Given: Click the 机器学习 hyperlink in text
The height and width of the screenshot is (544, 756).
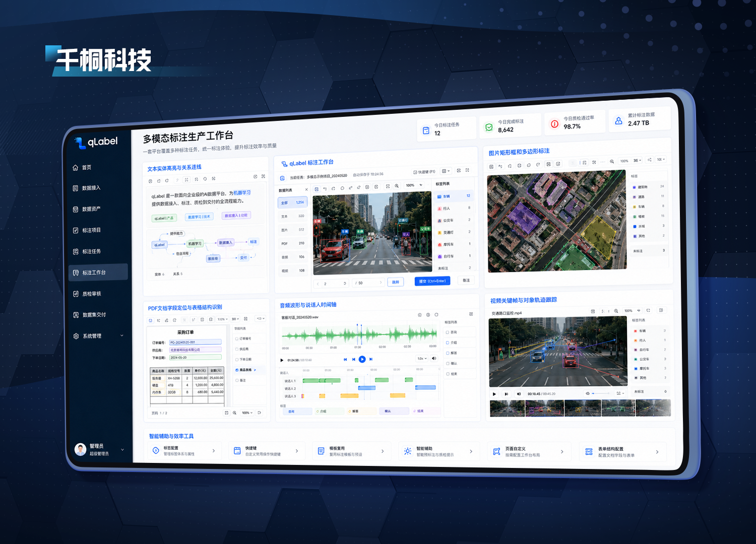Looking at the screenshot, I should coord(242,193).
